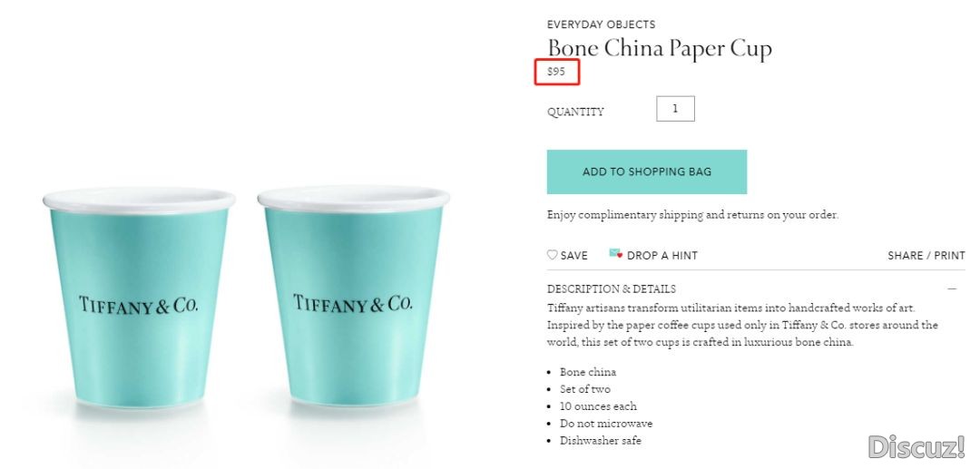Image resolution: width=980 pixels, height=469 pixels.
Task: Click the $95 price
Action: (x=556, y=72)
